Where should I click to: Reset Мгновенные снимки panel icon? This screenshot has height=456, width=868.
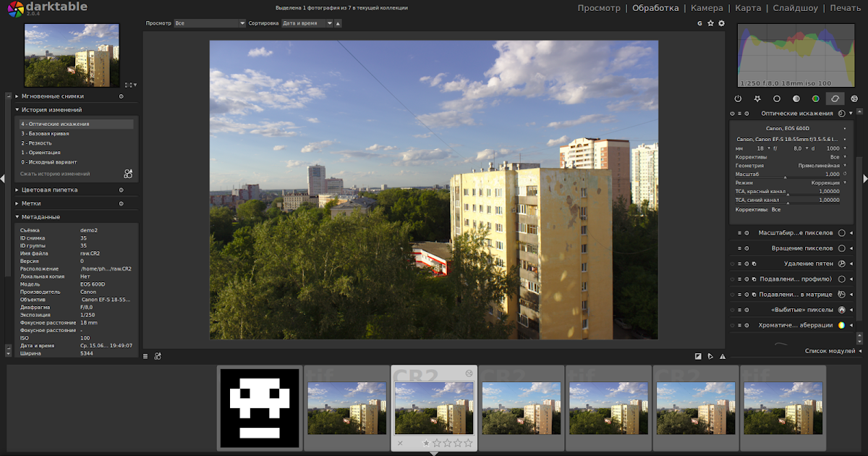coord(121,96)
